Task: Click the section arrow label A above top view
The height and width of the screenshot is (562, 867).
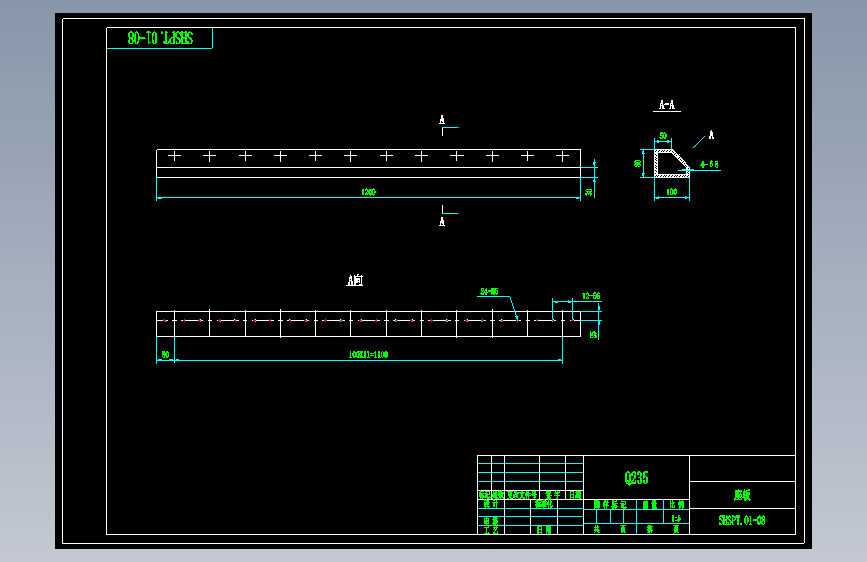Action: click(x=442, y=120)
